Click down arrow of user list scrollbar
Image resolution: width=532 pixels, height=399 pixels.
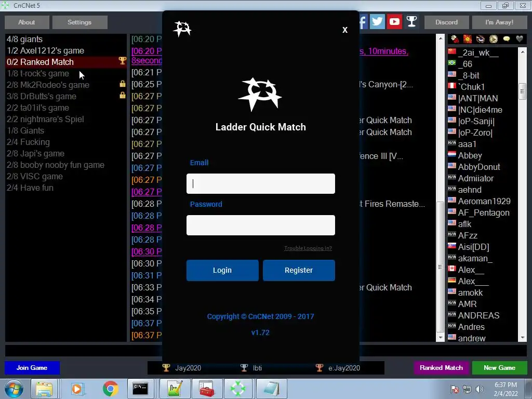tap(523, 338)
